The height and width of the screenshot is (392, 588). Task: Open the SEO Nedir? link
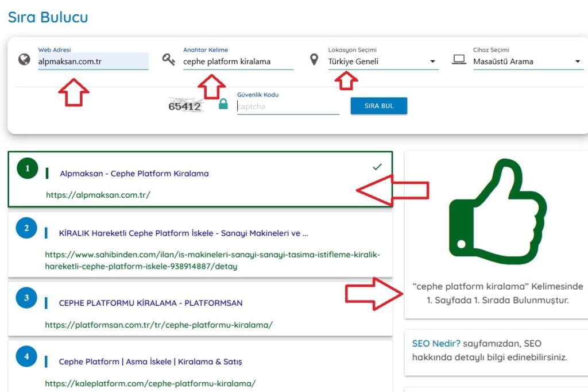coord(436,344)
